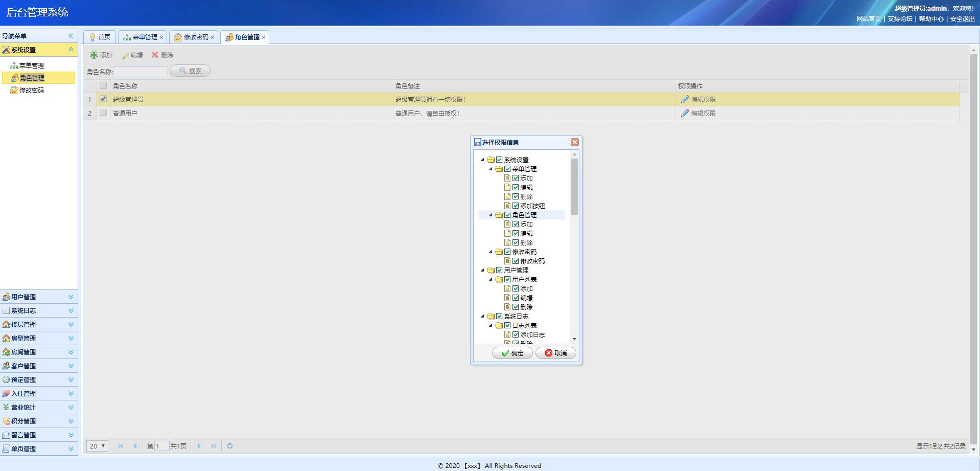This screenshot has height=471, width=980.
Task: Click the refresh icon in pagination bar
Action: (x=230, y=446)
